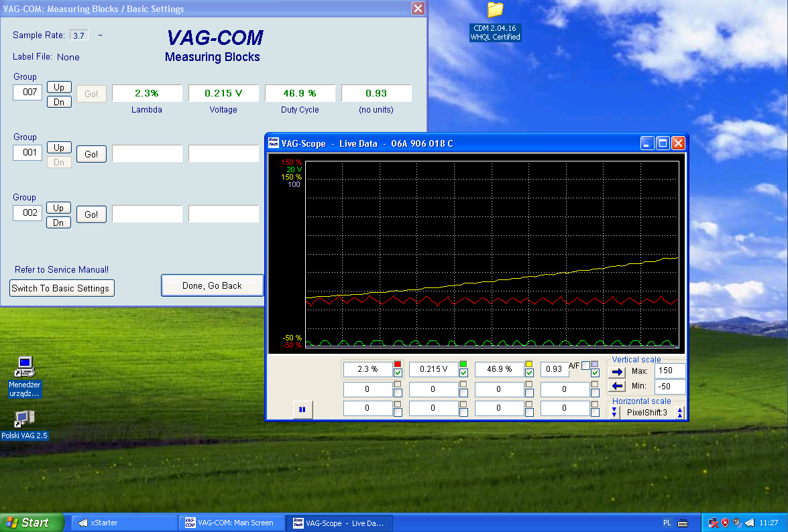Viewport: 788px width, 532px height.
Task: Click the Lambda 2.3% value box
Action: (147, 93)
